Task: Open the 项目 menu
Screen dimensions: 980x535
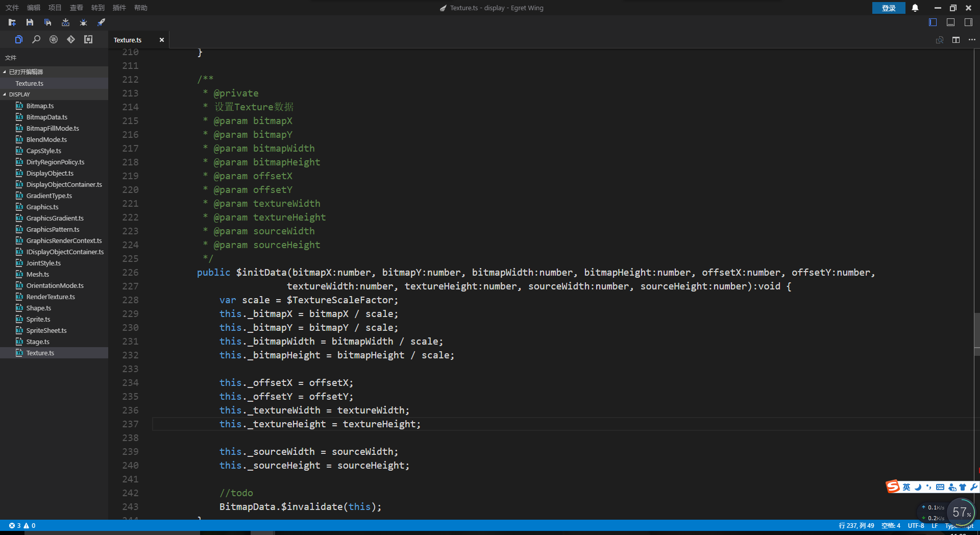Action: pyautogui.click(x=55, y=8)
